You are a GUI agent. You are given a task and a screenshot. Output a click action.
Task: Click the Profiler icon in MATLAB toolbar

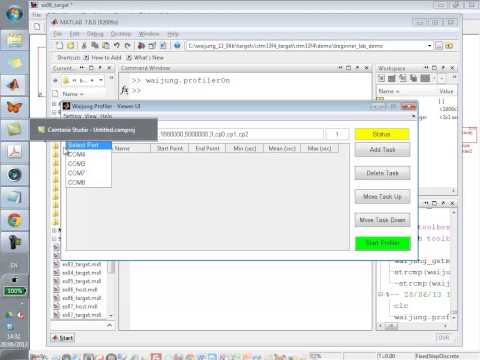[x=163, y=45]
